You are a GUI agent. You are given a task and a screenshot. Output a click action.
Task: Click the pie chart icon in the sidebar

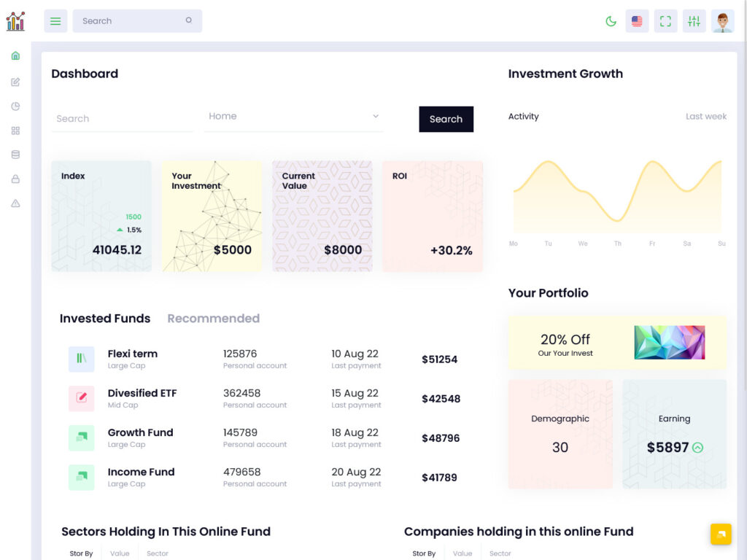click(15, 106)
